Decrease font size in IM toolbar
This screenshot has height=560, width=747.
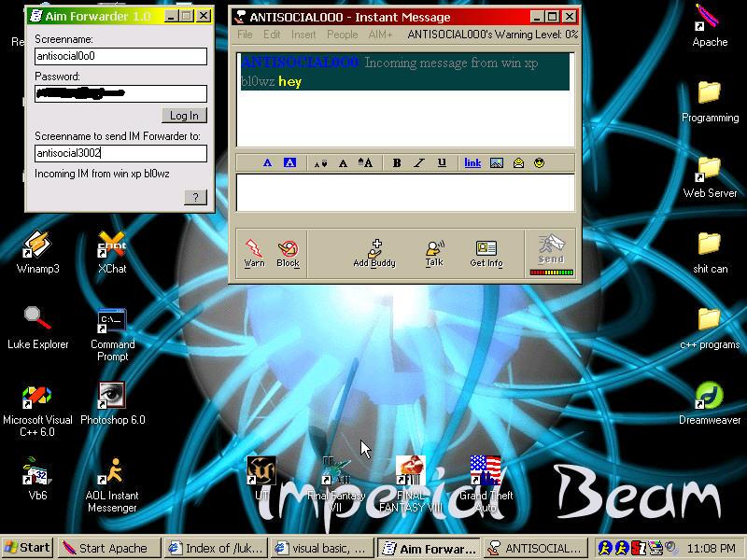pos(320,163)
